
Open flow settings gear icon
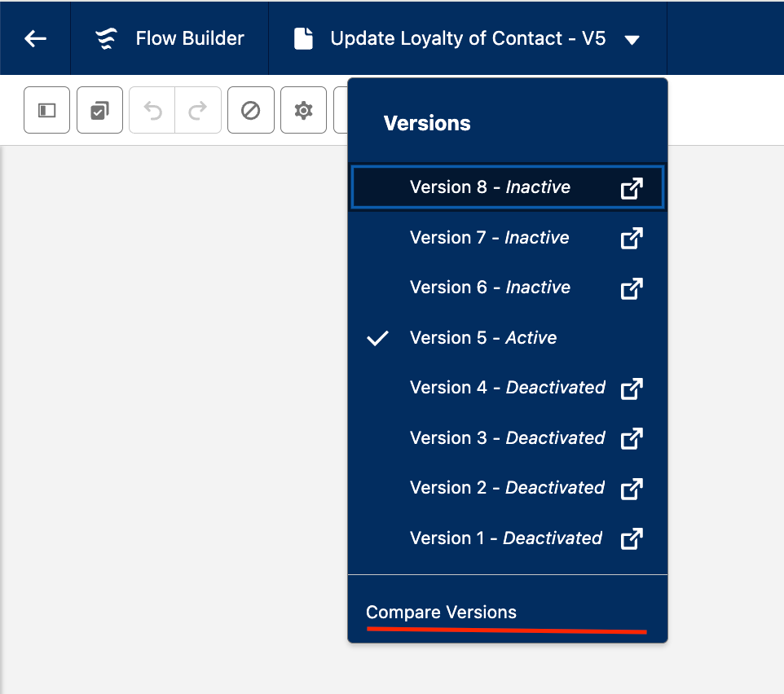pos(303,110)
